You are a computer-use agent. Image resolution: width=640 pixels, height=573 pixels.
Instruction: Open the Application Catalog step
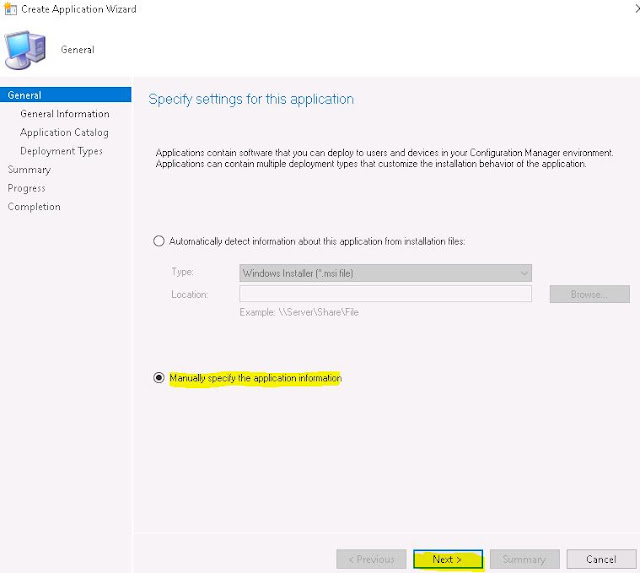[x=64, y=132]
